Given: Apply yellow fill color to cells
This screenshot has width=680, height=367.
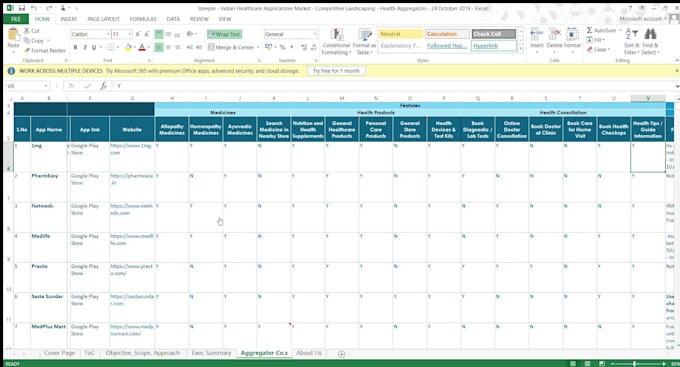Looking at the screenshot, I should click(128, 47).
